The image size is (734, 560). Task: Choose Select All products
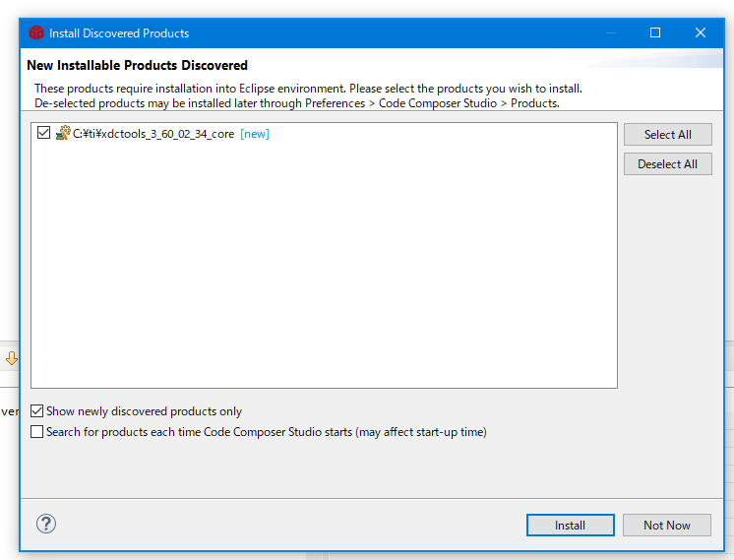[x=667, y=135]
